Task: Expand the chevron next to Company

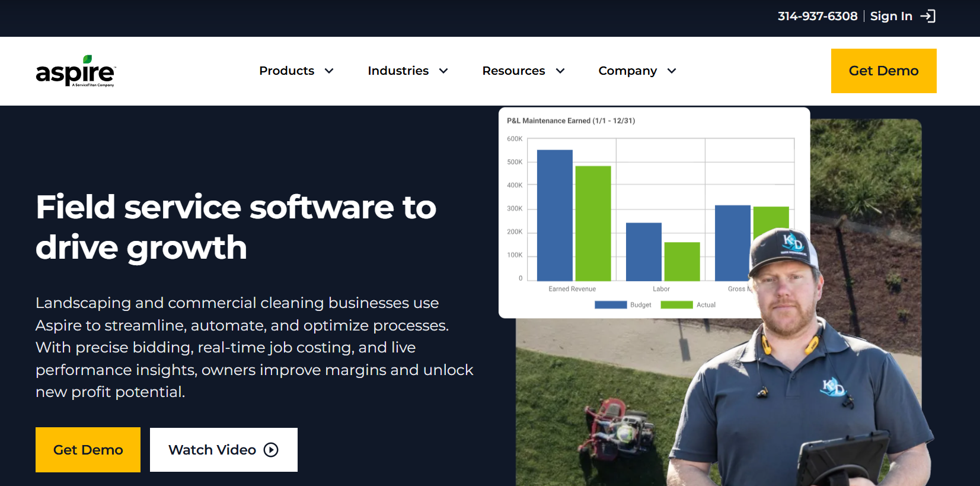Action: click(672, 71)
